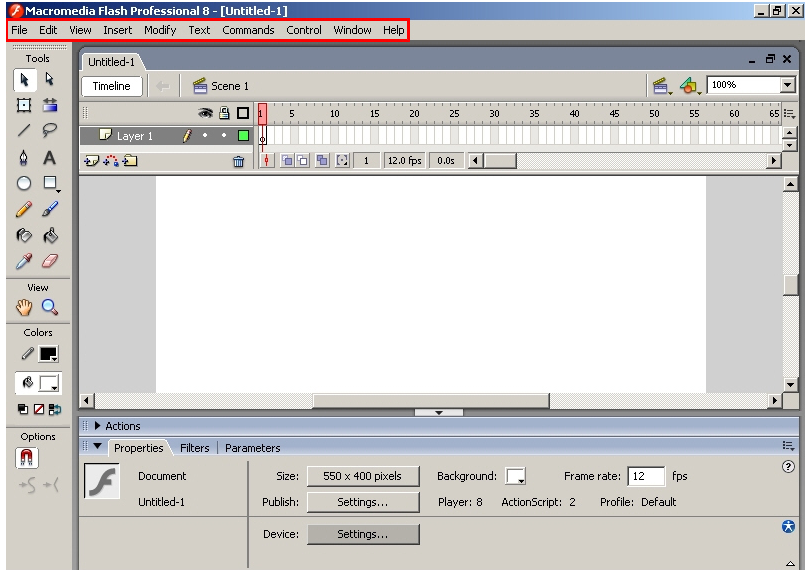Click the Swap Colors icon
The width and height of the screenshot is (806, 572).
point(54,410)
